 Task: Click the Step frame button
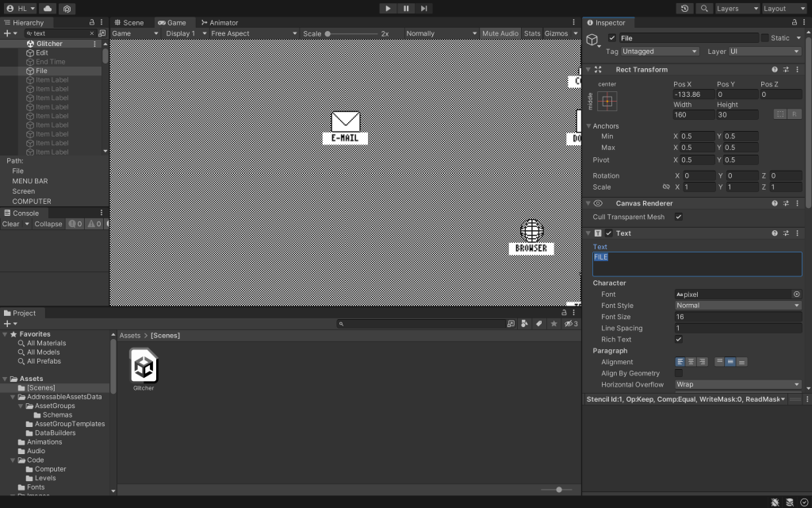pyautogui.click(x=424, y=8)
